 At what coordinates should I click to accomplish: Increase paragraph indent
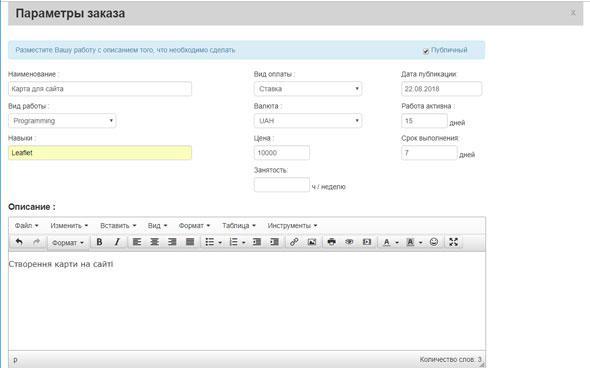click(x=275, y=242)
